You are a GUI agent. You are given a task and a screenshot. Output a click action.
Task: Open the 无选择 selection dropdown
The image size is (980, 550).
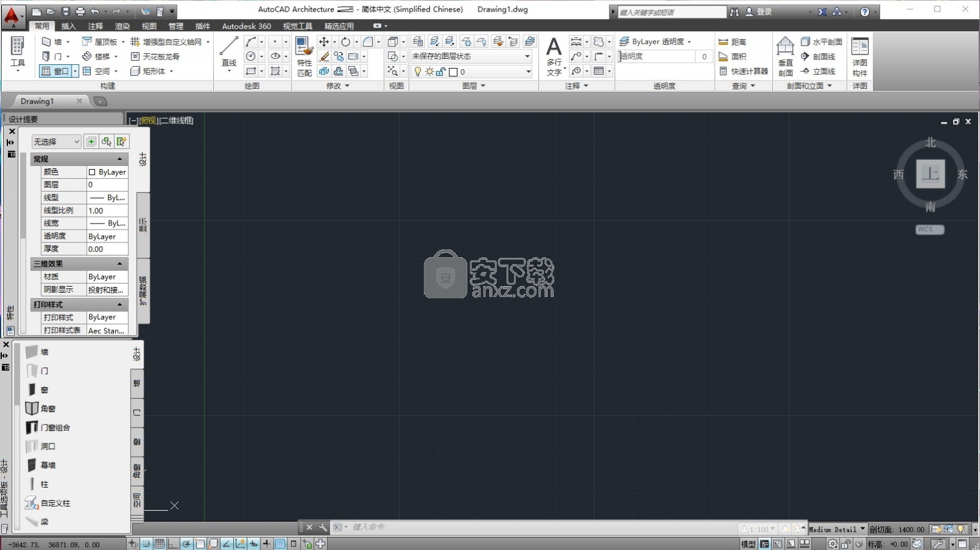[56, 141]
